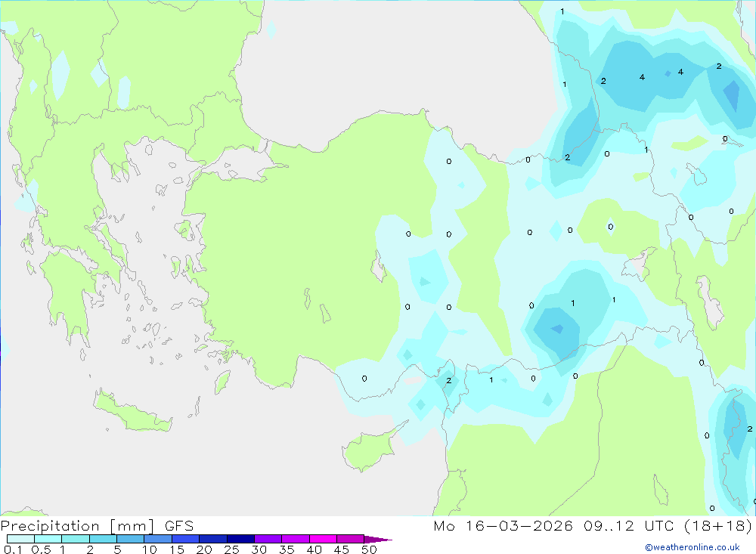Click the 30–35 mm legend swatch
The width and height of the screenshot is (756, 554).
click(268, 539)
